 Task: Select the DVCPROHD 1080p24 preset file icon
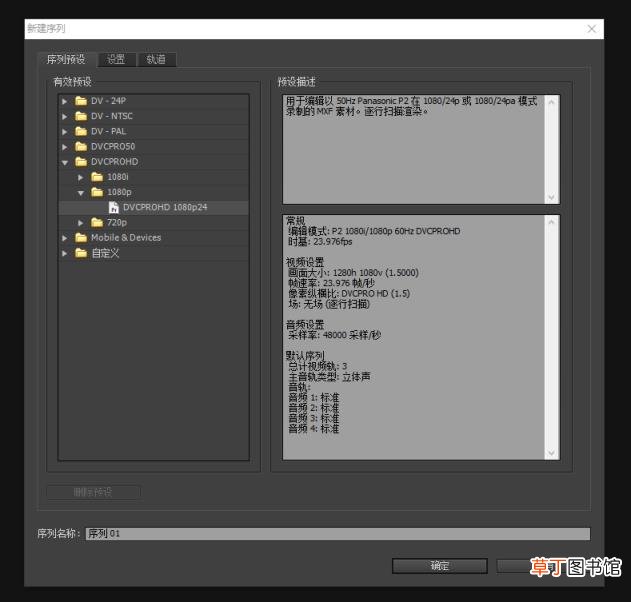(114, 207)
